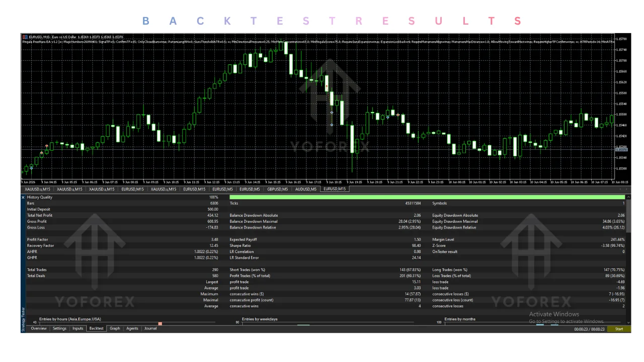Click the Recovery Factor value 12.45
644x362 pixels.
(x=214, y=246)
